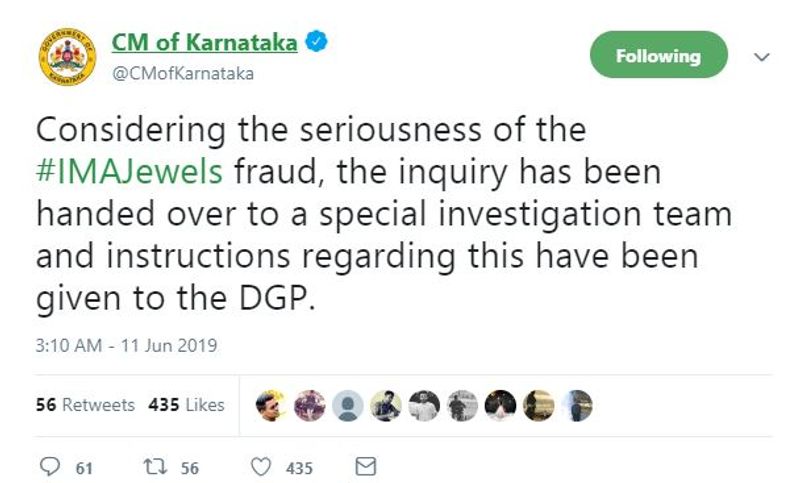The image size is (800, 483).
Task: Open the #IMAJewels hashtag
Action: tap(129, 171)
